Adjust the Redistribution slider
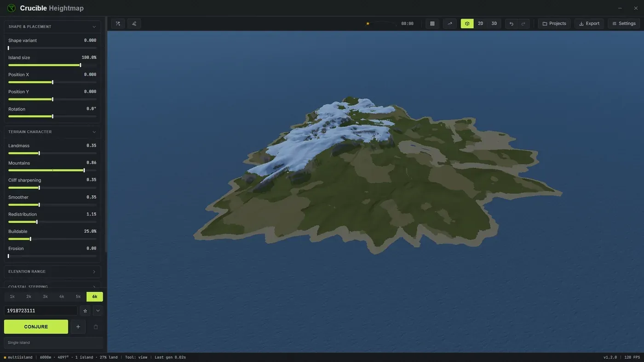Viewport: 644px width, 362px height. tap(52, 221)
